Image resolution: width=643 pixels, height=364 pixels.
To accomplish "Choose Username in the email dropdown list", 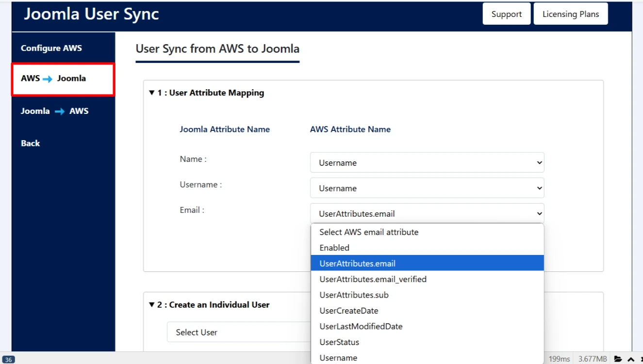I will coord(427,358).
